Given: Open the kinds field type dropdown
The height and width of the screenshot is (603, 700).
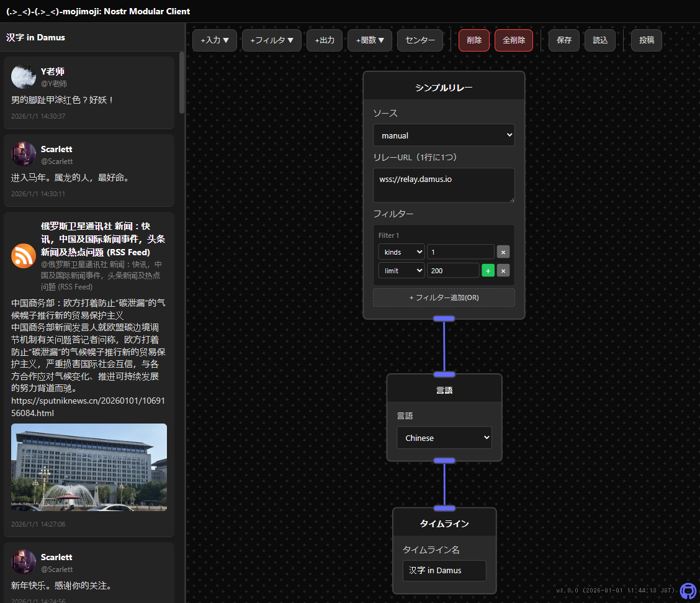Looking at the screenshot, I should [x=402, y=252].
